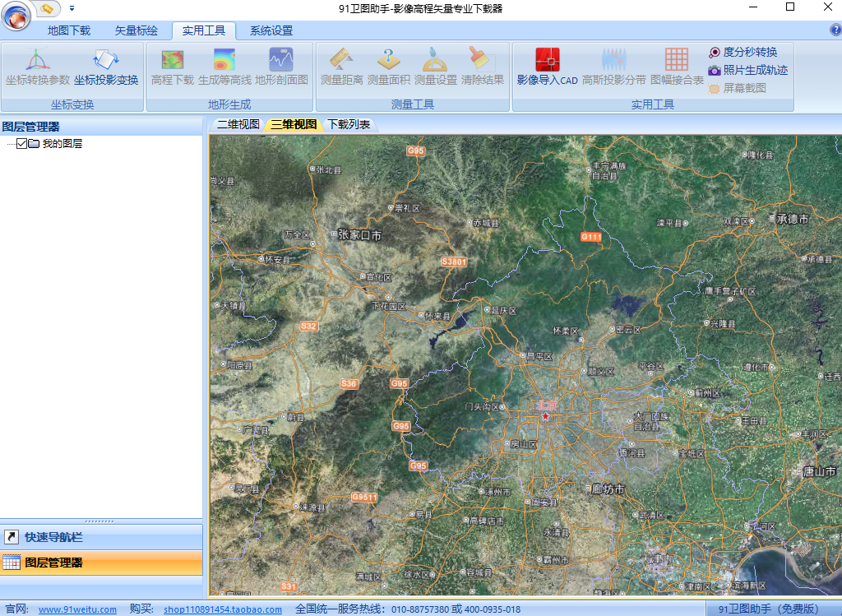Click the 北京 star marker on map

546,417
